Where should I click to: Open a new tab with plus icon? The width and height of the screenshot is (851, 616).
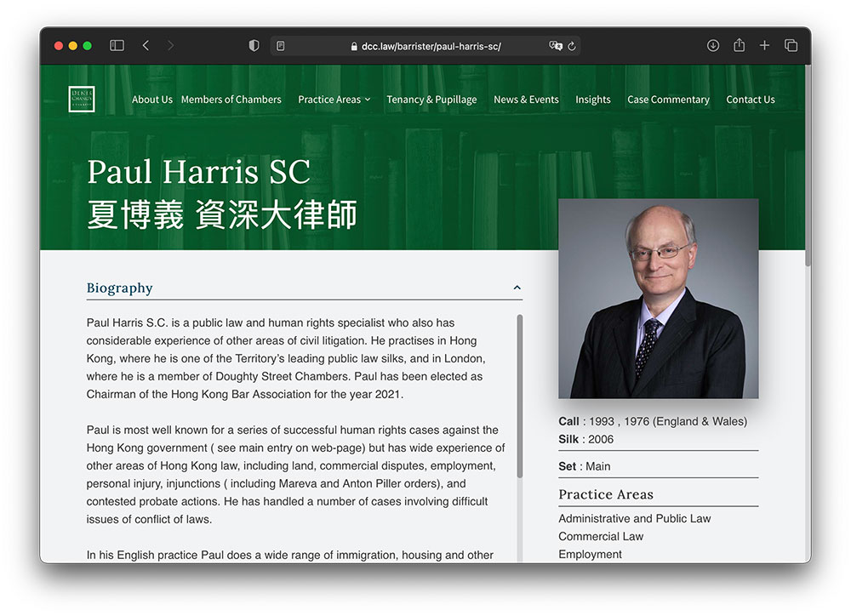click(x=764, y=46)
